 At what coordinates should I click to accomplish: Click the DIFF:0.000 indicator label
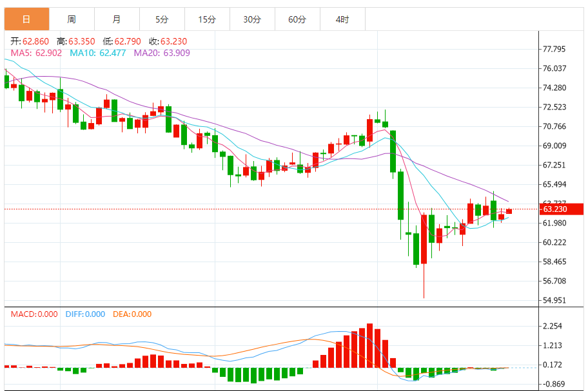pyautogui.click(x=85, y=314)
